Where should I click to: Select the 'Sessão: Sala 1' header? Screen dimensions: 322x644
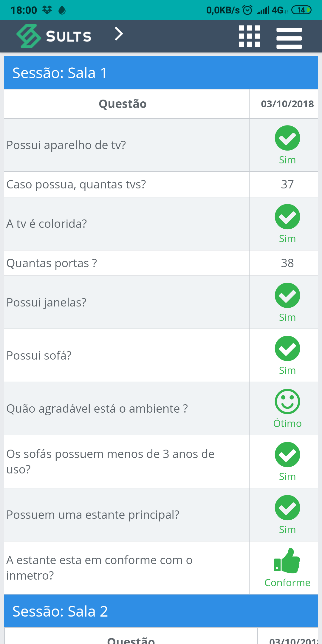pos(161,73)
